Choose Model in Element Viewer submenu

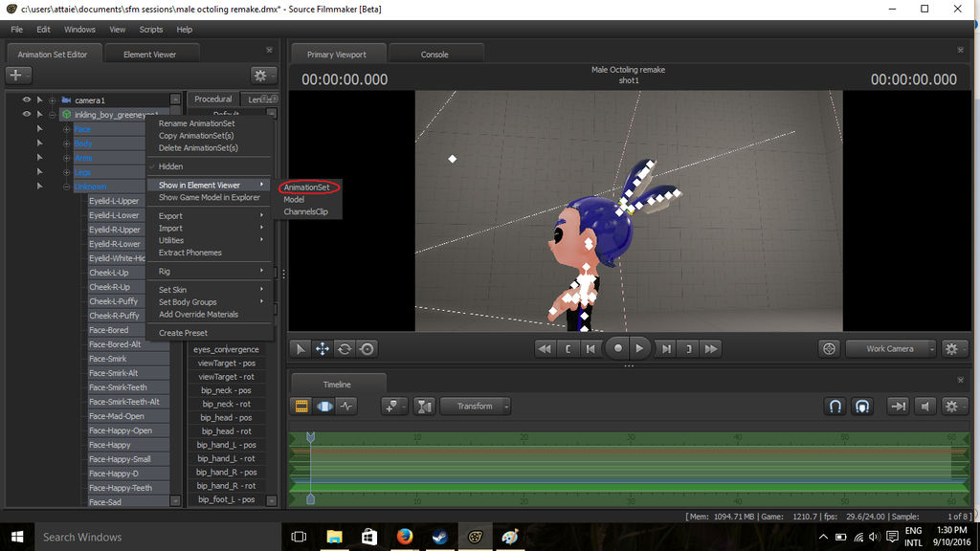pos(294,199)
